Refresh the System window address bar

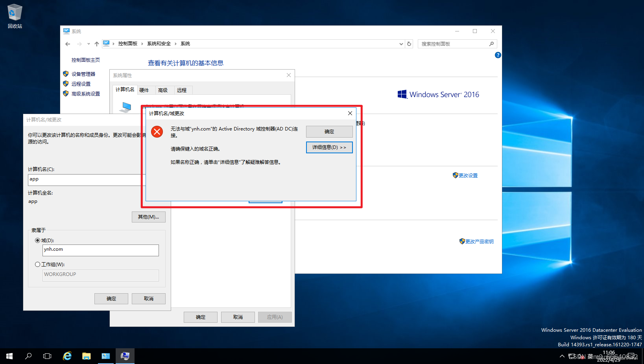tap(409, 44)
